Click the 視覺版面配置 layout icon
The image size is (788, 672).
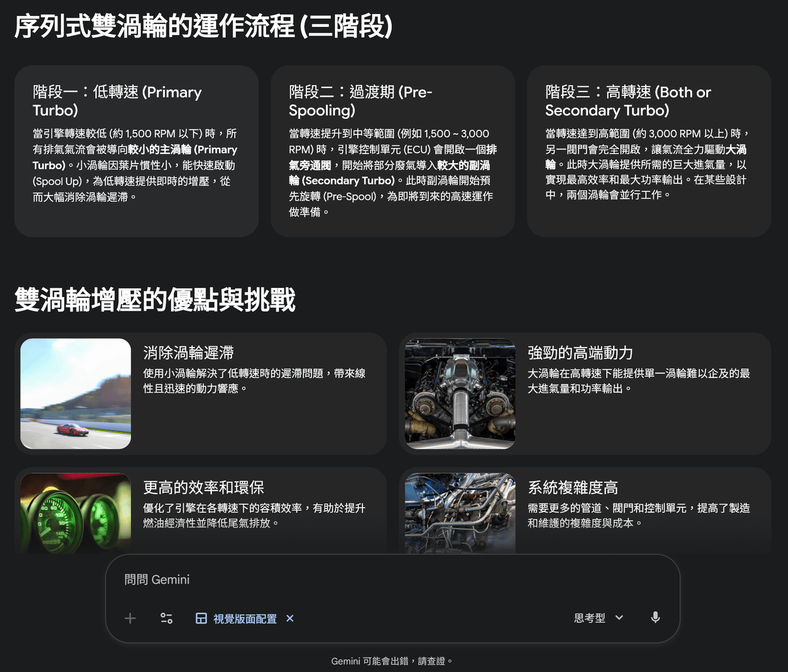tap(201, 618)
